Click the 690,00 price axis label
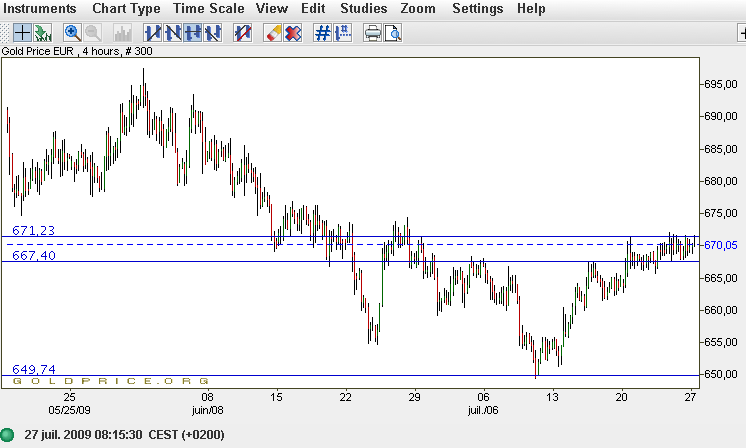The image size is (746, 448). (720, 117)
